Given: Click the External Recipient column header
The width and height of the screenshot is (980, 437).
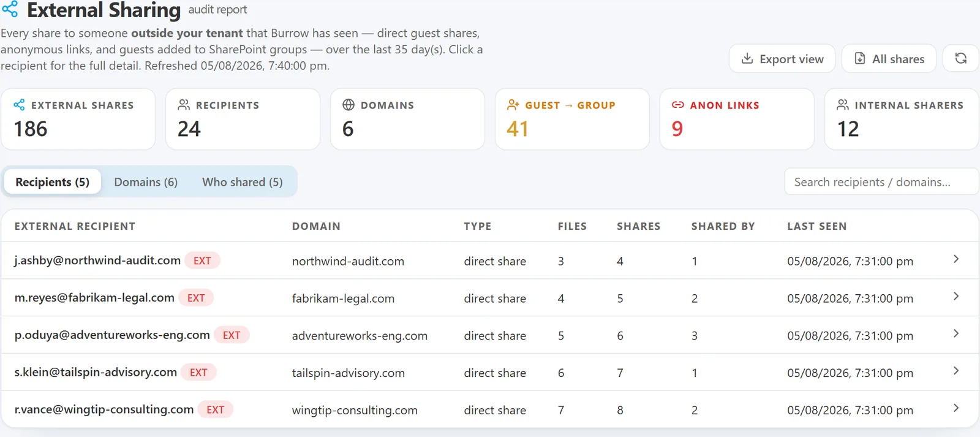Looking at the screenshot, I should [75, 226].
